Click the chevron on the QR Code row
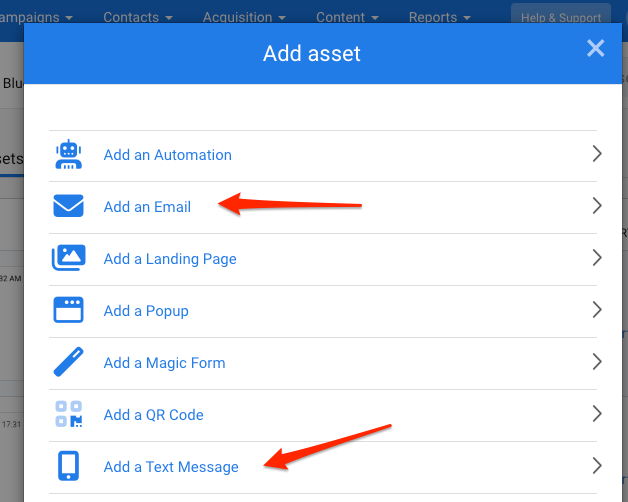The width and height of the screenshot is (628, 502). click(x=597, y=414)
